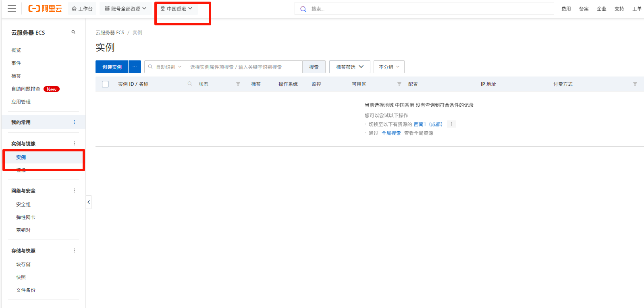
Task: Open the 企业 top menu
Action: (602, 9)
